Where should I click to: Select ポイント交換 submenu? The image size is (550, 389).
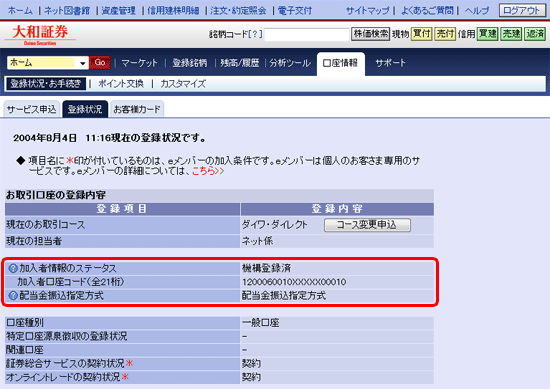click(121, 84)
